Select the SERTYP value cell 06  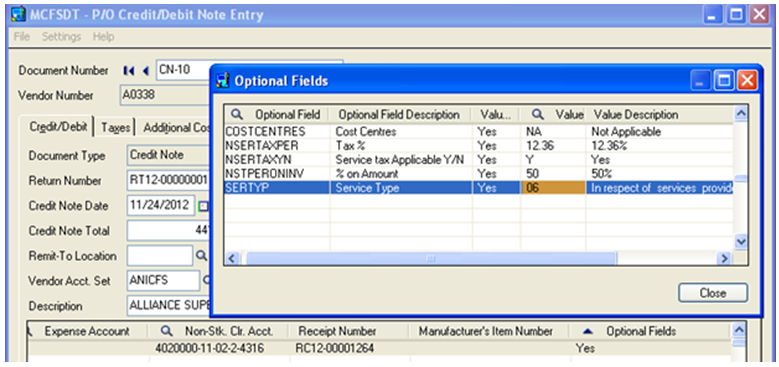553,188
